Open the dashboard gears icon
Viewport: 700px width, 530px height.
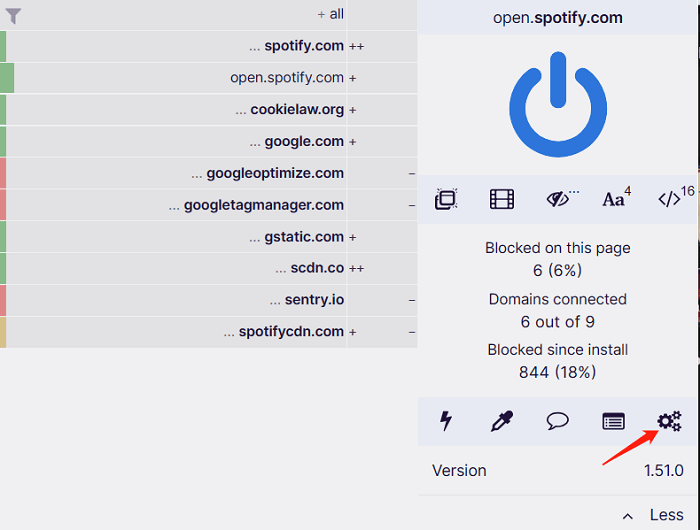(x=669, y=421)
